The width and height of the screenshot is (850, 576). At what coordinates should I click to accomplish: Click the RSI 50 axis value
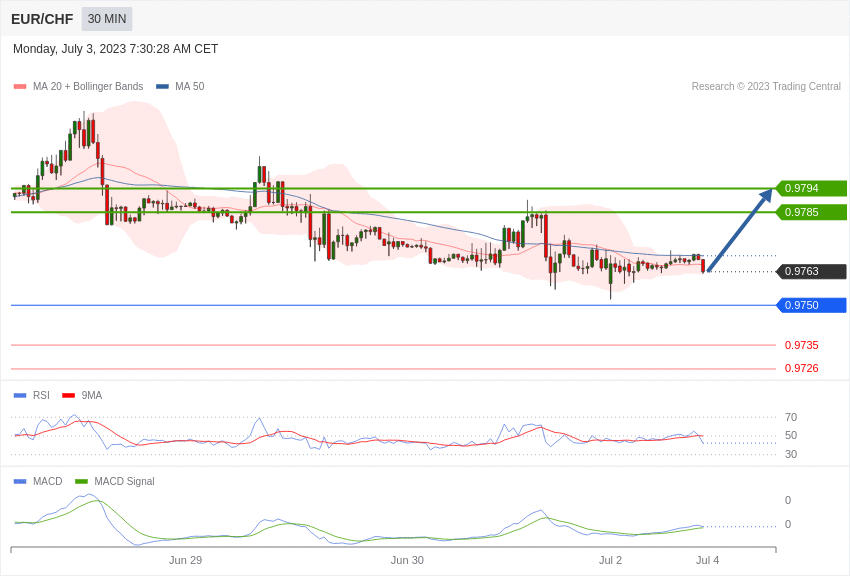[791, 435]
